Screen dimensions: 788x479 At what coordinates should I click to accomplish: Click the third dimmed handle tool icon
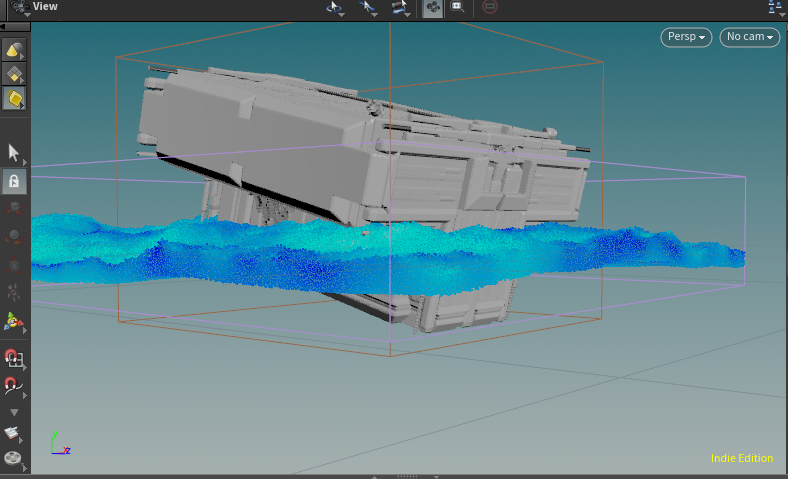[14, 264]
